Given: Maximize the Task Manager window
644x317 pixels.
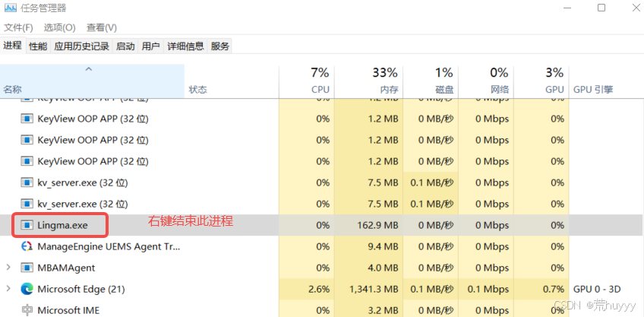Looking at the screenshot, I should point(601,8).
